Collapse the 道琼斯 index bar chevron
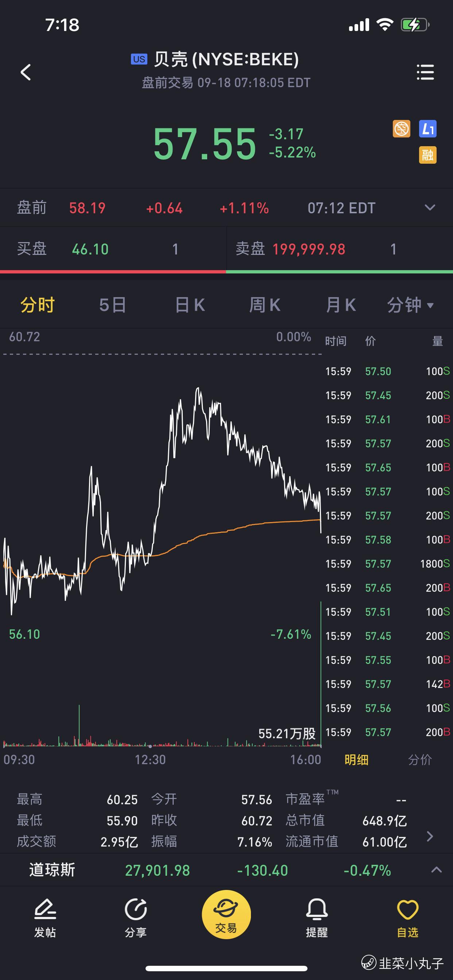453x980 pixels. tap(436, 870)
